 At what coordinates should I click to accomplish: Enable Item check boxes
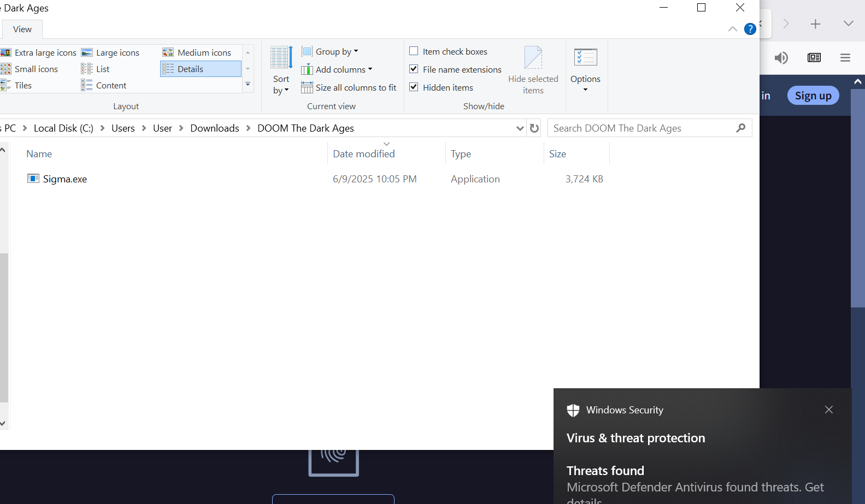click(414, 51)
